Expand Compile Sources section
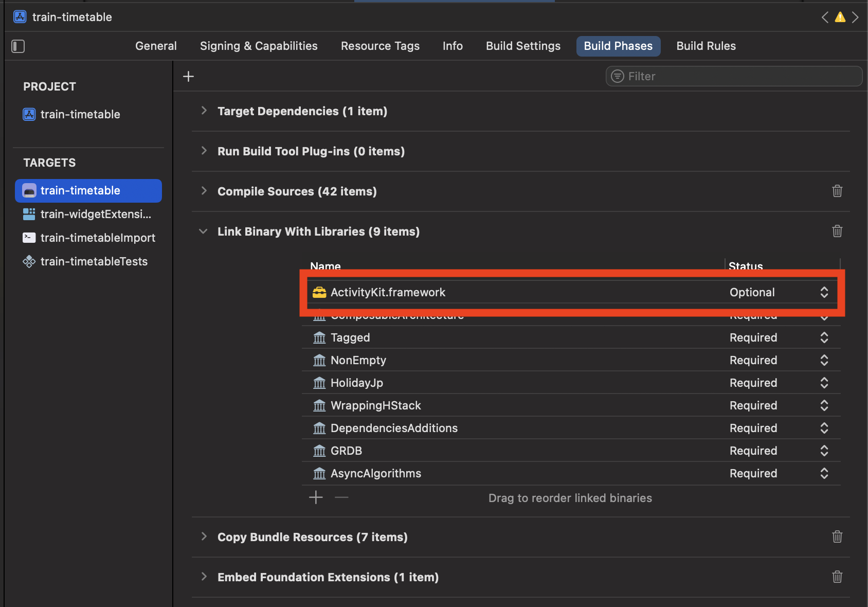Screen dimensions: 868x607 (204, 191)
